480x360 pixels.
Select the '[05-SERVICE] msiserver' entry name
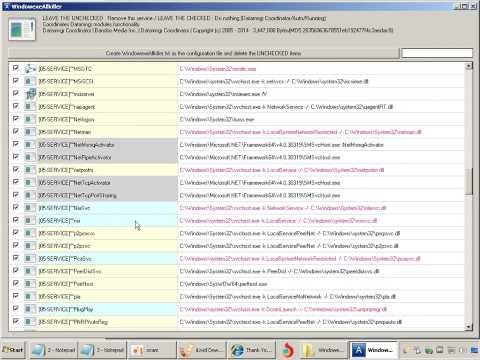(x=66, y=94)
